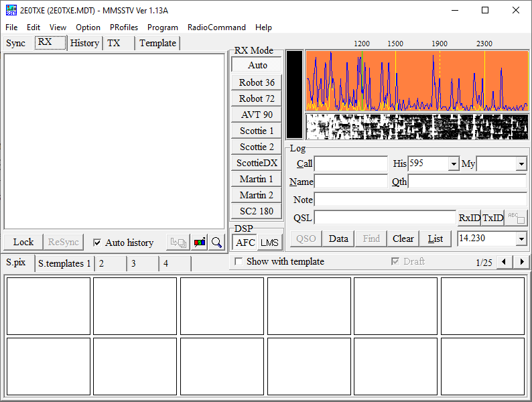Toggle the LMS DSP button
Viewport: 532px width, 402px height.
point(269,243)
